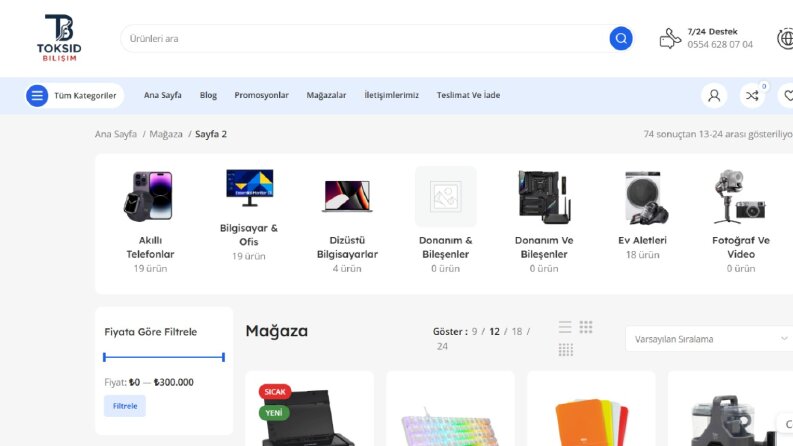The height and width of the screenshot is (446, 793).
Task: Click the Ev Aletleri category title
Action: (642, 240)
